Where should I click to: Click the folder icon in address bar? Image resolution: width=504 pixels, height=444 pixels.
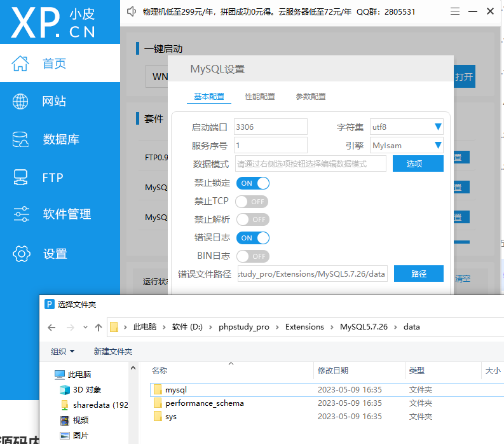pos(114,327)
